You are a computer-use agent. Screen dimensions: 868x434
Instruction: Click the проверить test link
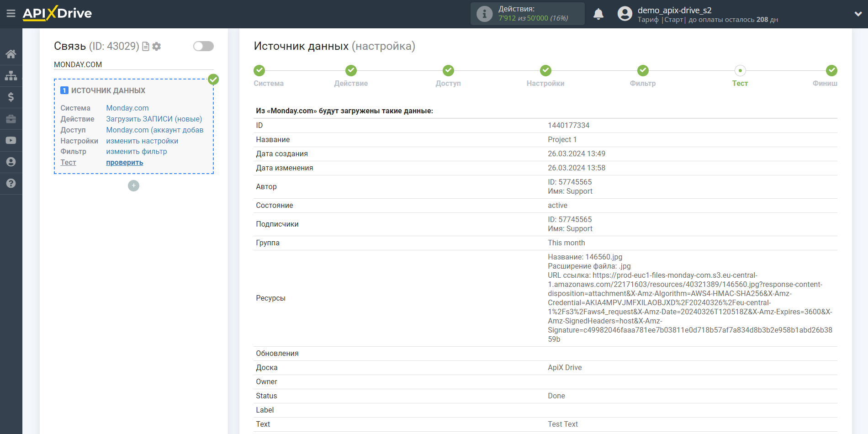coord(125,162)
